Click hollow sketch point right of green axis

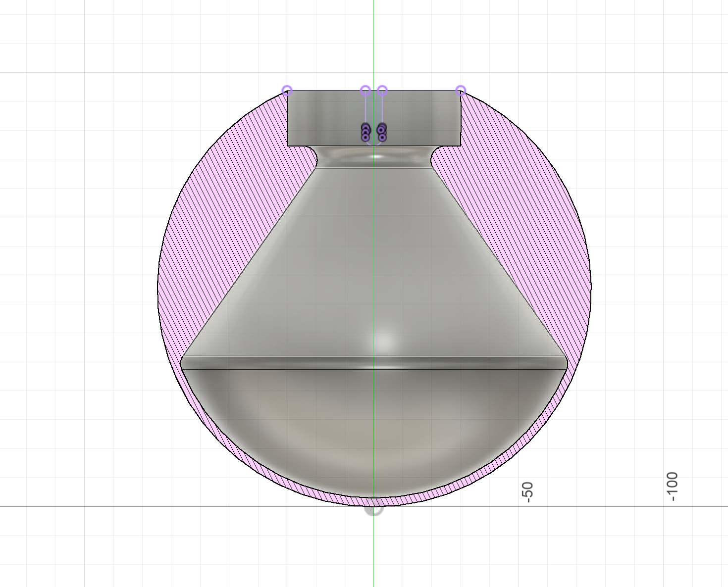coord(382,91)
